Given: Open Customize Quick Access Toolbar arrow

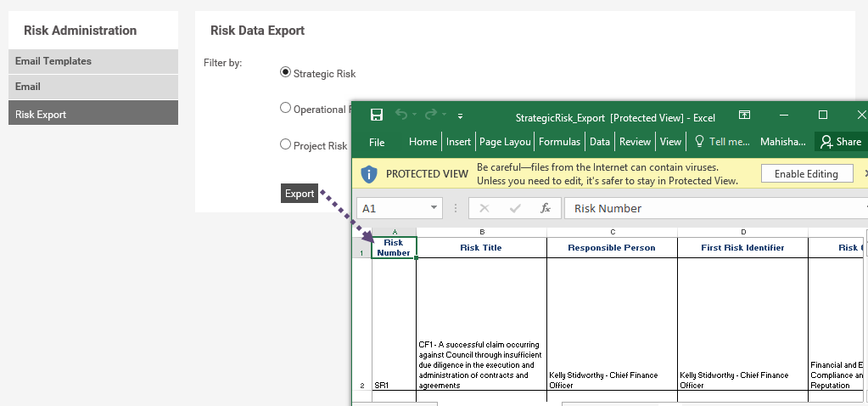Looking at the screenshot, I should (x=460, y=116).
